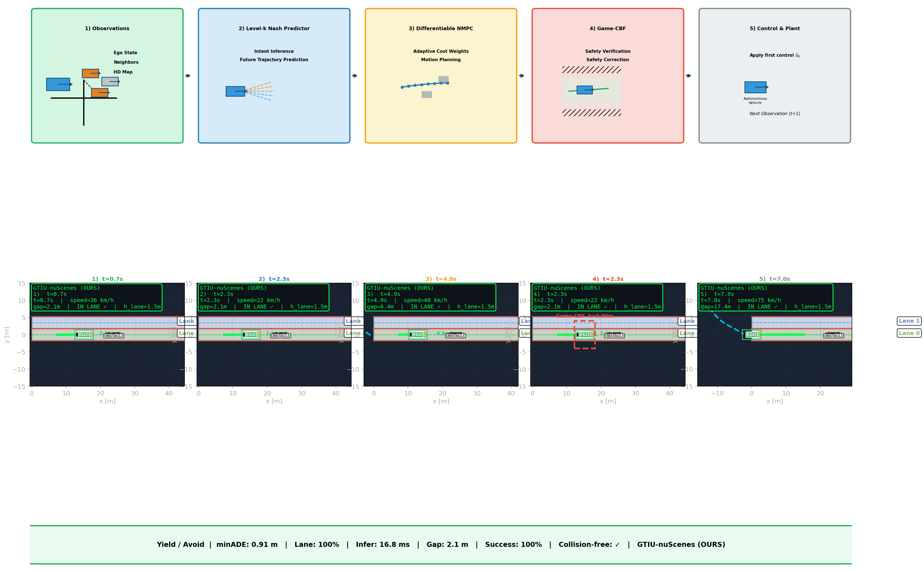Click arrow between Observations and Nash Predictor panels
924x572 pixels.
[x=188, y=76]
